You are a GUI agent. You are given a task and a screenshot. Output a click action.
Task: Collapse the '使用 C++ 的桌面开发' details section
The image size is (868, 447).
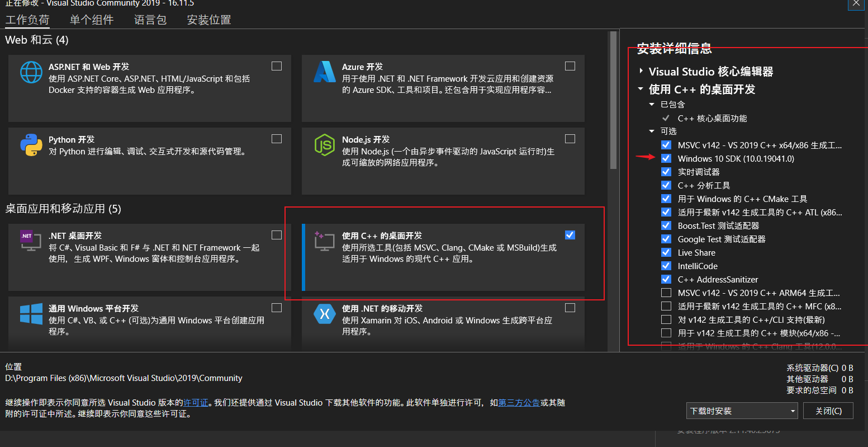coord(641,89)
